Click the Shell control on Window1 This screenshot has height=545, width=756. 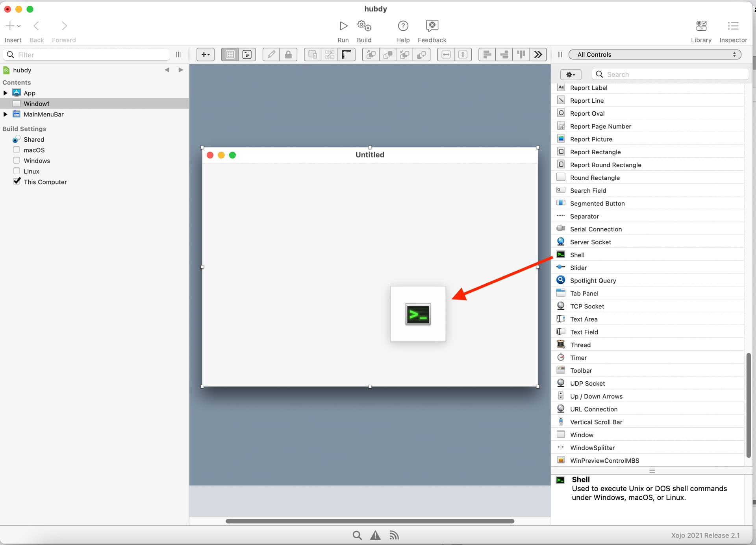point(418,314)
